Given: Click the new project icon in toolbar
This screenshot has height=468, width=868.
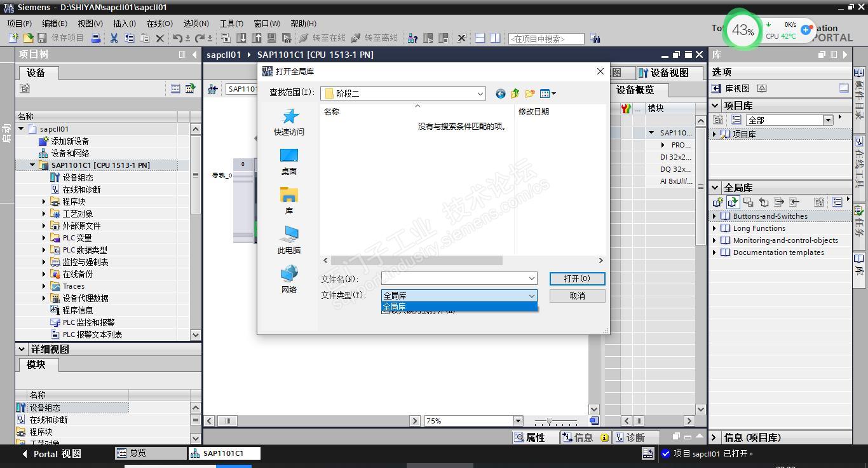Looking at the screenshot, I should click(x=13, y=38).
